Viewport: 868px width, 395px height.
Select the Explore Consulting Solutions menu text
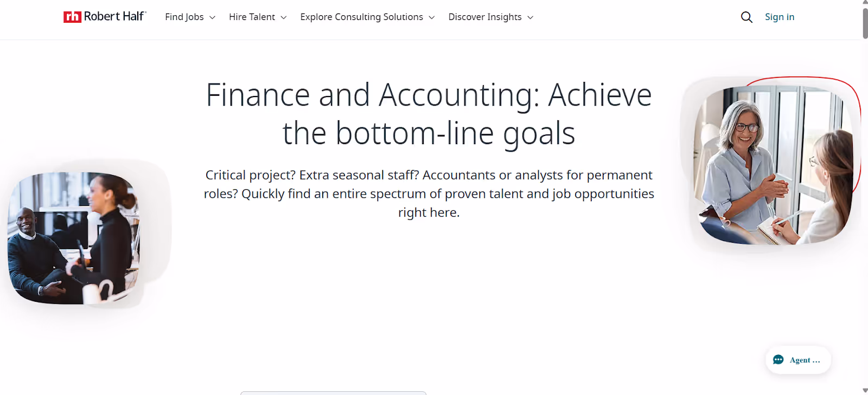(x=361, y=17)
